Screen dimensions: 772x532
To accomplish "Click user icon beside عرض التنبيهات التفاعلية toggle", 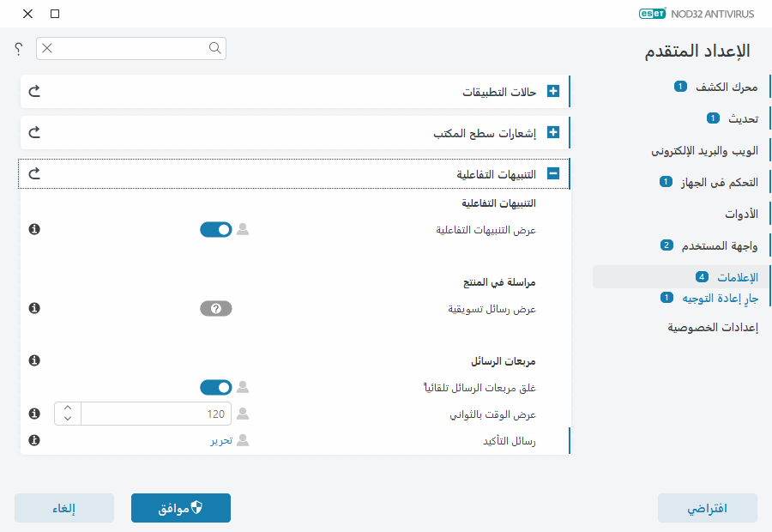I will 243,229.
